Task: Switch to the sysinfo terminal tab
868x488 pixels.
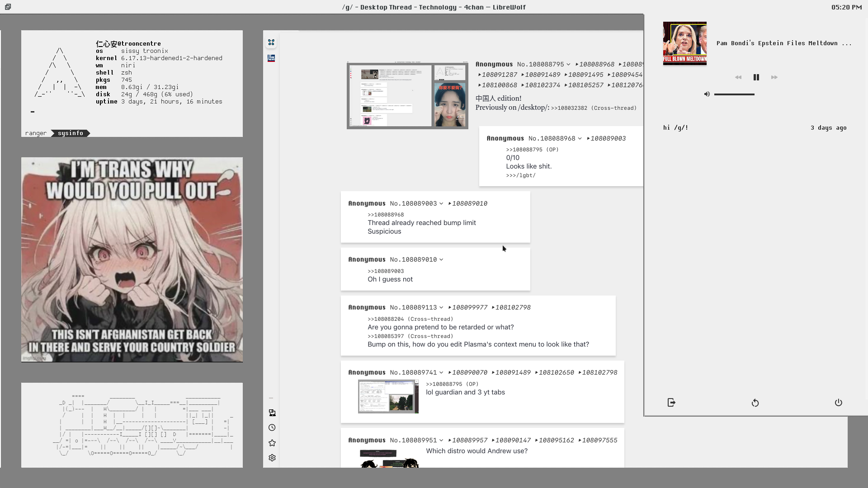Action: point(71,133)
